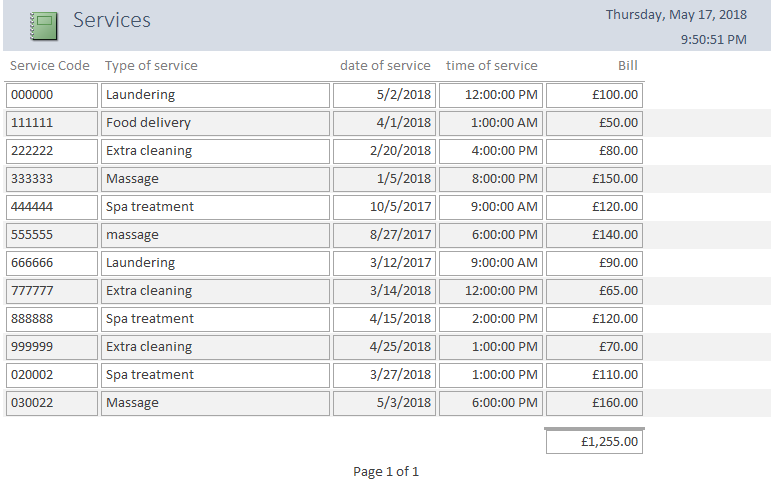Click the green Services report icon
The image size is (771, 486).
(x=43, y=25)
